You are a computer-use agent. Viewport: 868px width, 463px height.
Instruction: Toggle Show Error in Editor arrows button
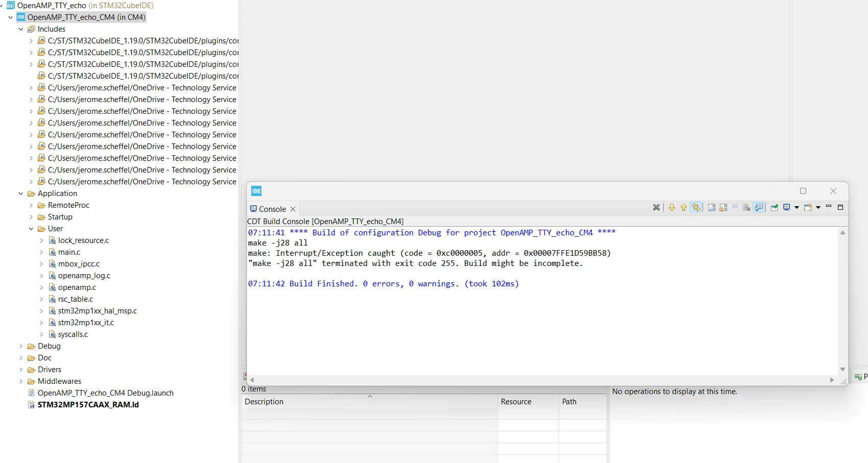[x=696, y=207]
